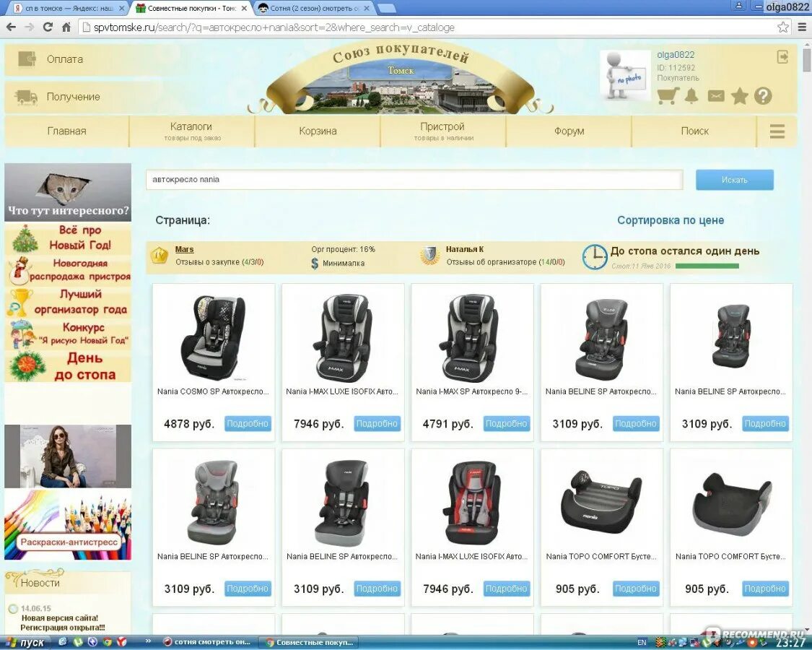Viewport: 812px width, 650px height.
Task: Open the Nania I-MAX SP car seat image
Action: pos(472,337)
